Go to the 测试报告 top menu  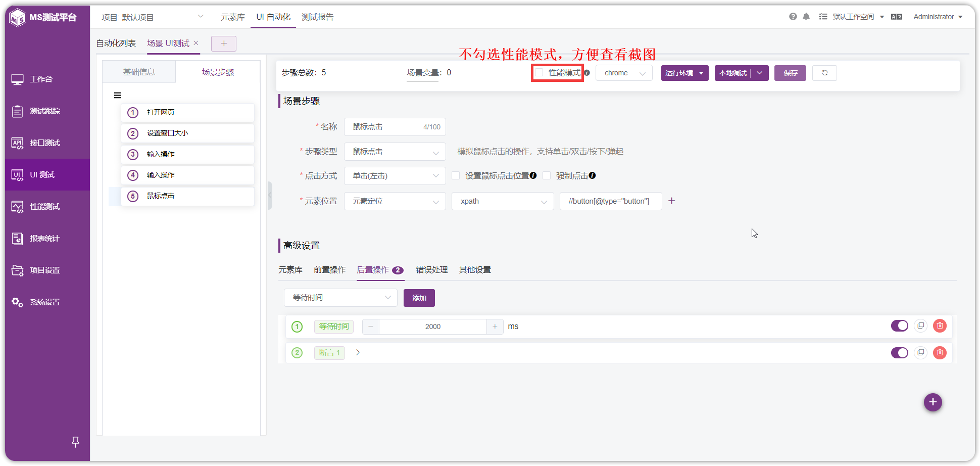318,17
